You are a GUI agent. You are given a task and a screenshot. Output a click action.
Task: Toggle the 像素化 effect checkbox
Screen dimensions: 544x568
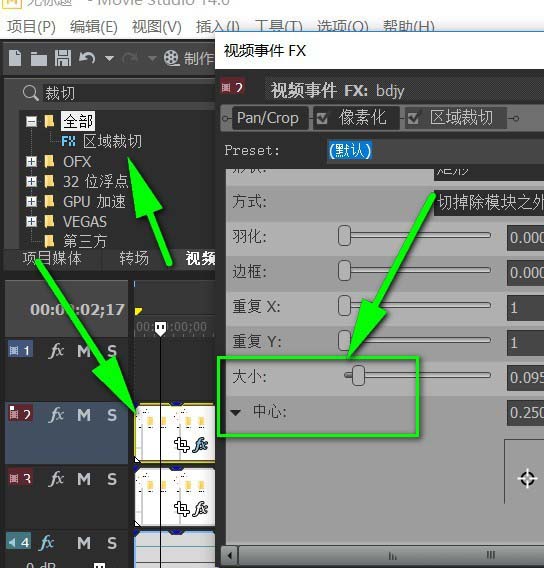322,118
